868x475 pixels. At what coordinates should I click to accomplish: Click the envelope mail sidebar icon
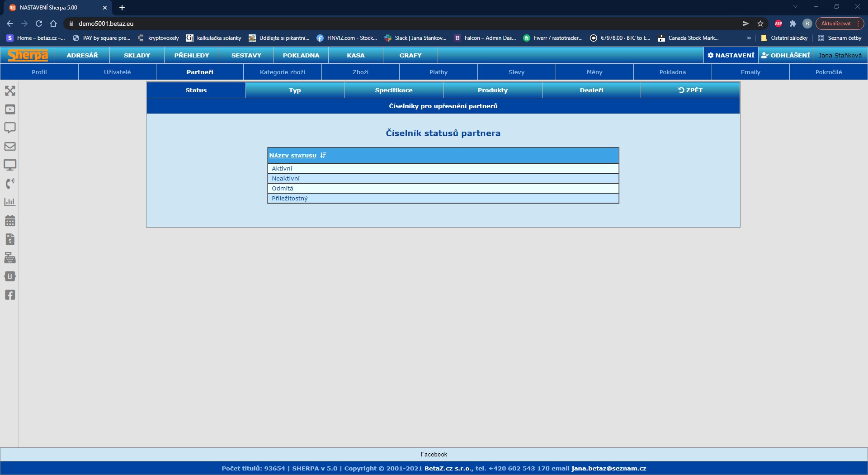pos(10,147)
